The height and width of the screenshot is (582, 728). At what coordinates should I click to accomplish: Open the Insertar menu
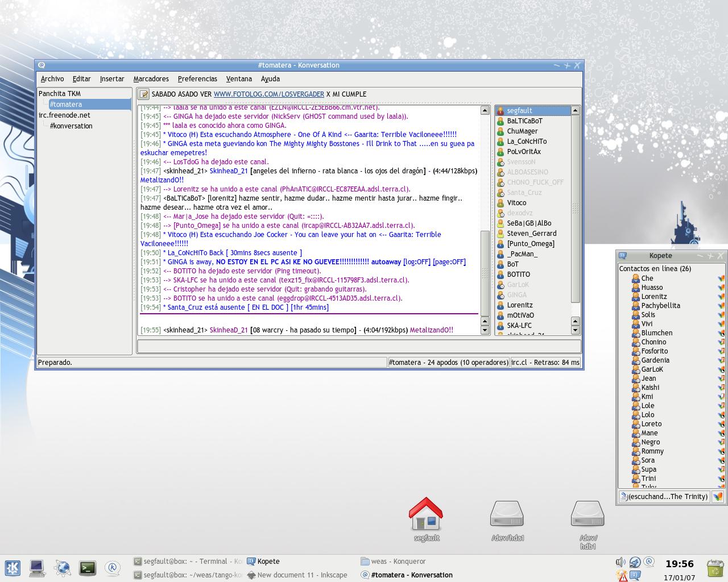(112, 79)
